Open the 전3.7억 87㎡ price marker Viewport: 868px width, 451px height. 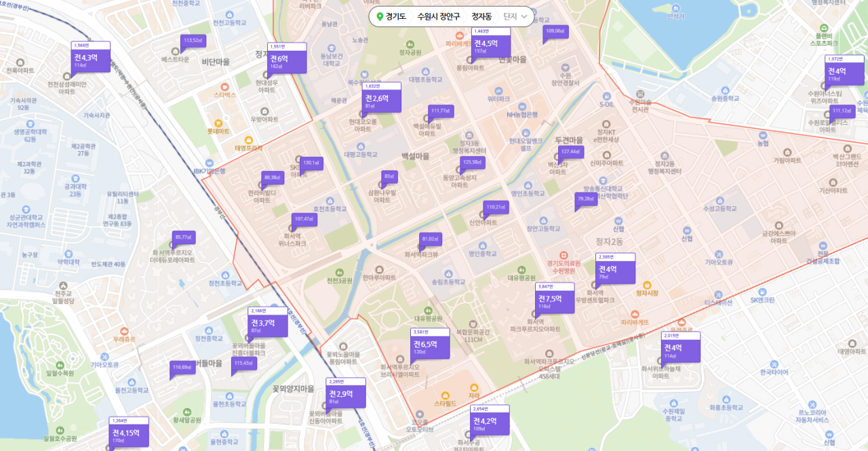pyautogui.click(x=268, y=323)
